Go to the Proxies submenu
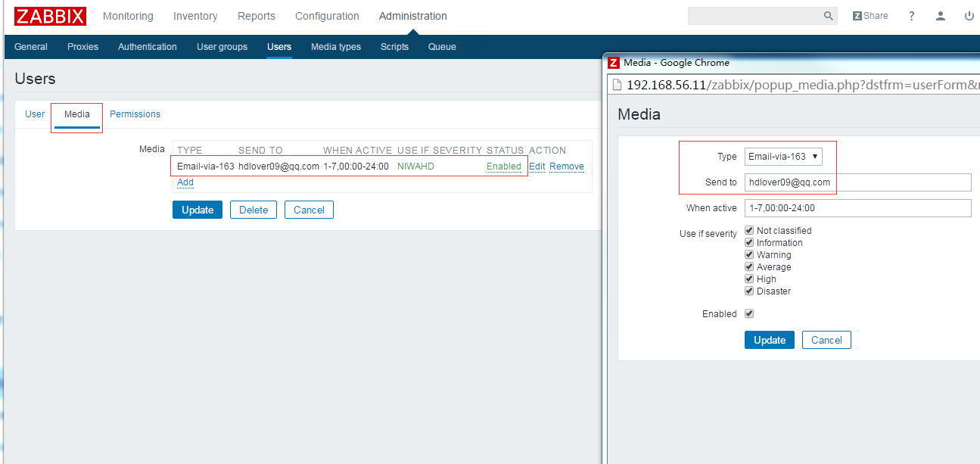The width and height of the screenshot is (980, 464). coord(82,47)
